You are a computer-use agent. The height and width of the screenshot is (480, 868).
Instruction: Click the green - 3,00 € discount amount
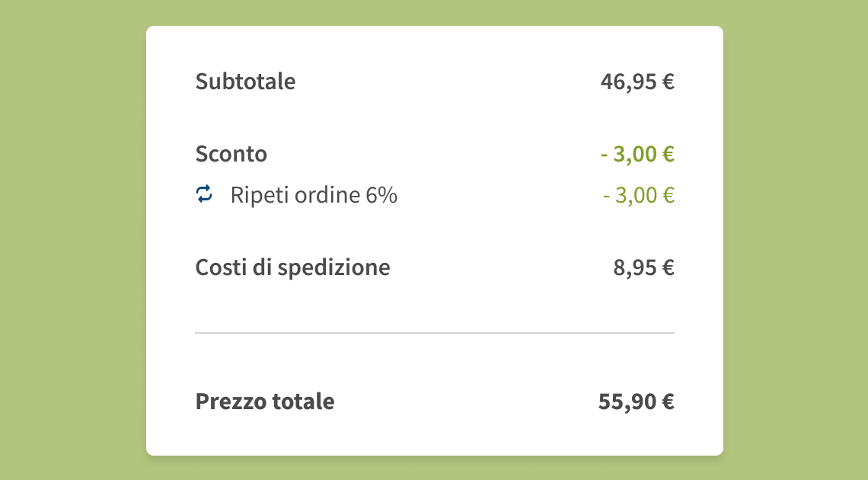pyautogui.click(x=637, y=153)
